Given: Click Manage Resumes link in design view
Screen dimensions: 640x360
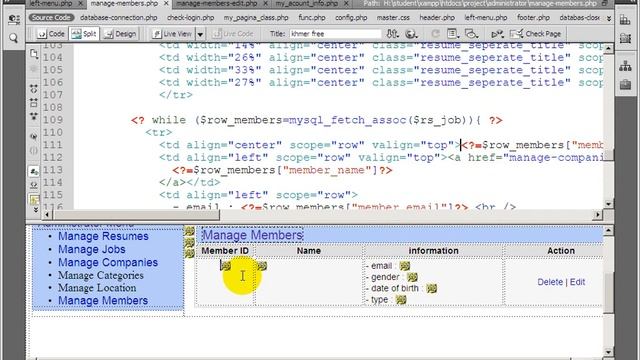Looking at the screenshot, I should (103, 236).
